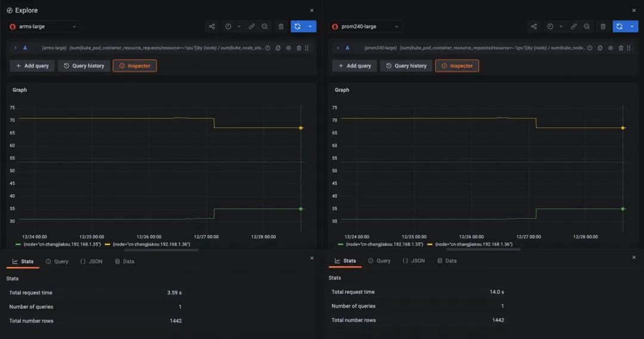The image size is (644, 339).
Task: Click the share icon in left pane toolbar
Action: click(x=212, y=27)
